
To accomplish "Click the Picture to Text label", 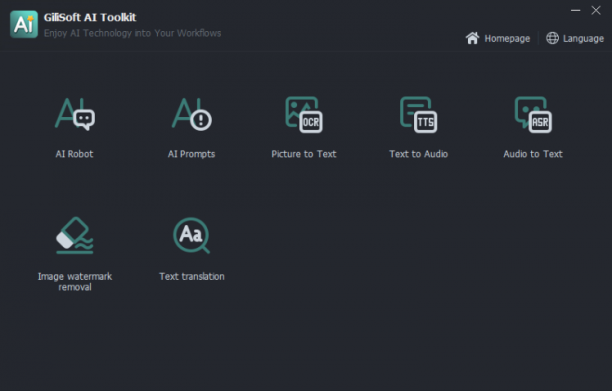I will [304, 154].
